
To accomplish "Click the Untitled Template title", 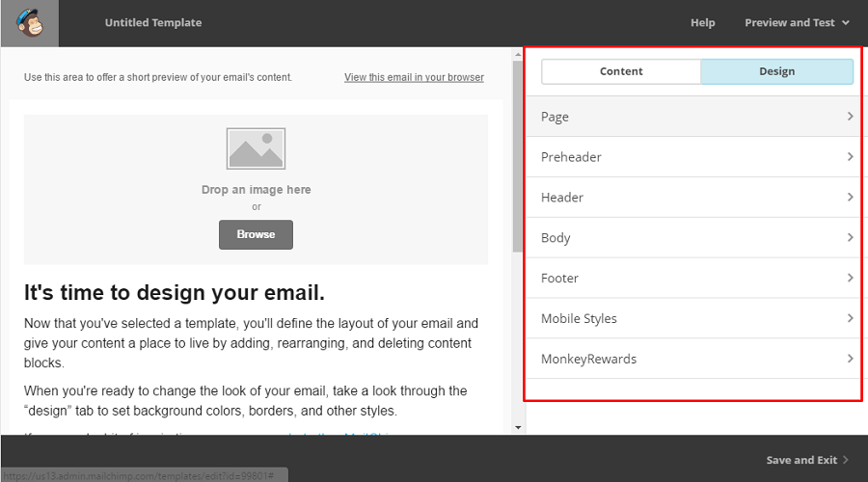I will [x=153, y=23].
